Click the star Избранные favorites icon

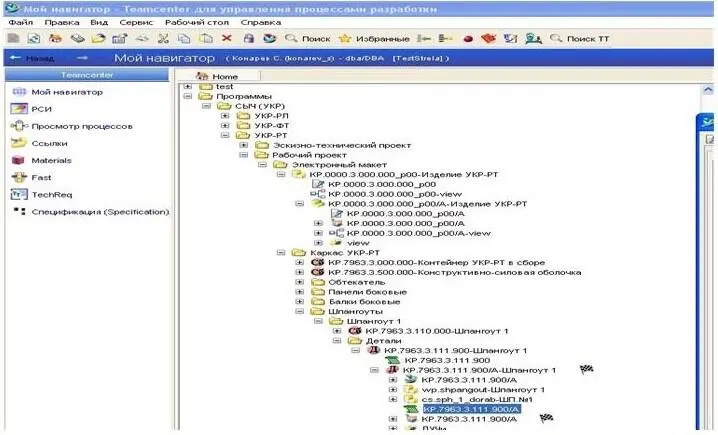pyautogui.click(x=344, y=38)
